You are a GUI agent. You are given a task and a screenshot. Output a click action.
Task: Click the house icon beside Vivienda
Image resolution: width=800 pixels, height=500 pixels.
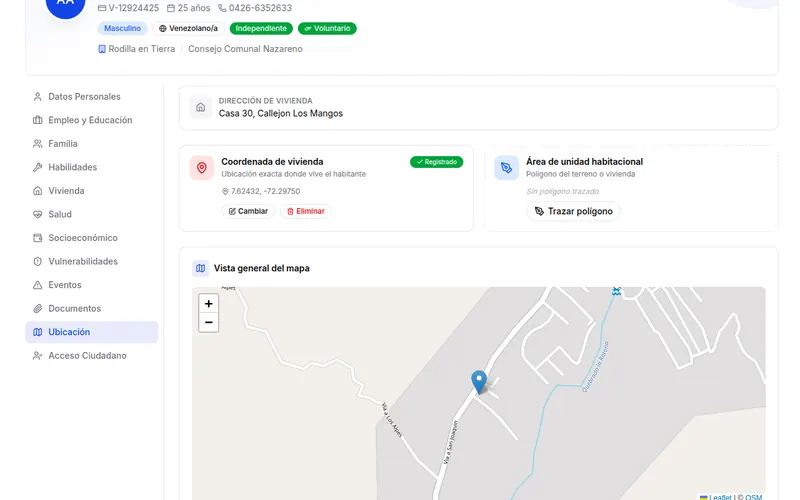coord(37,190)
